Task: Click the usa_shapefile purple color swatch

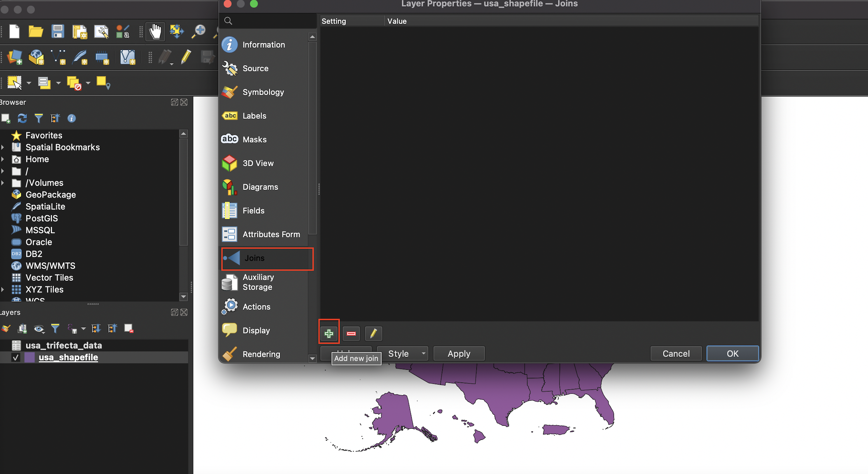Action: tap(30, 357)
